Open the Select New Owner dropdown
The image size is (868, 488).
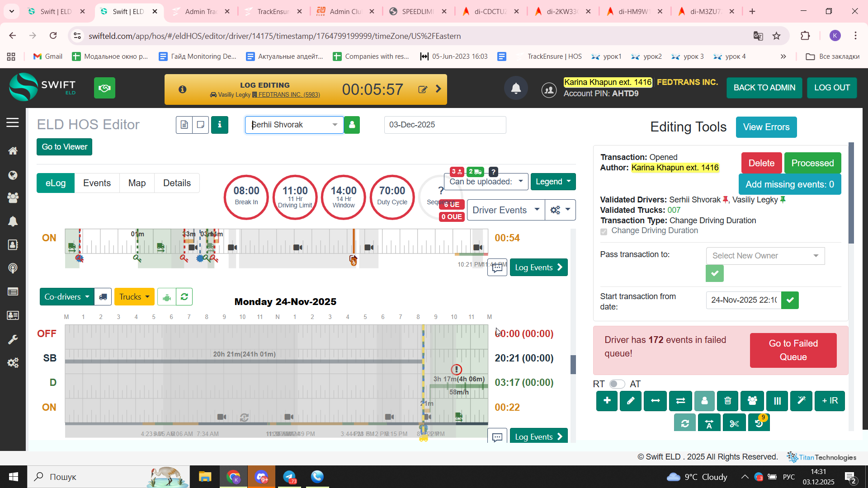[765, 256]
